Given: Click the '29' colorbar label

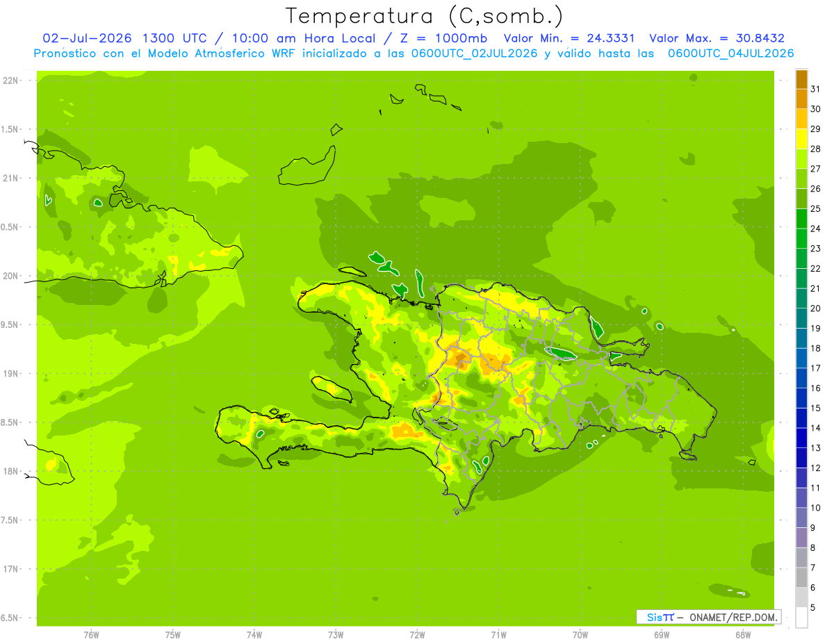Looking at the screenshot, I should (x=815, y=129).
